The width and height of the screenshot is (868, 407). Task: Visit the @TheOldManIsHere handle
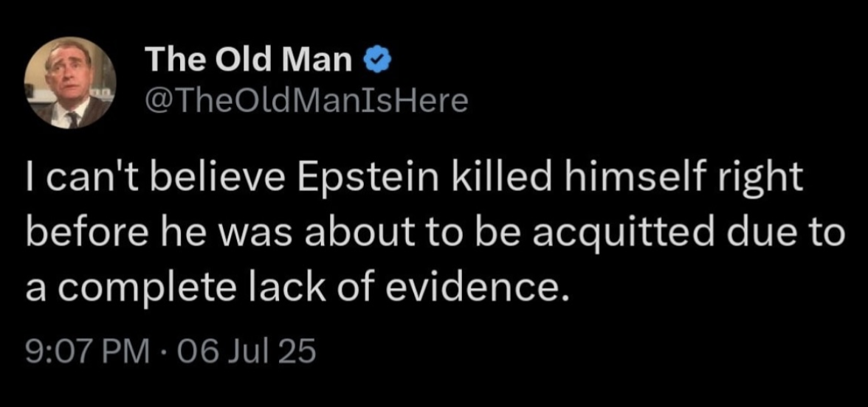(307, 101)
